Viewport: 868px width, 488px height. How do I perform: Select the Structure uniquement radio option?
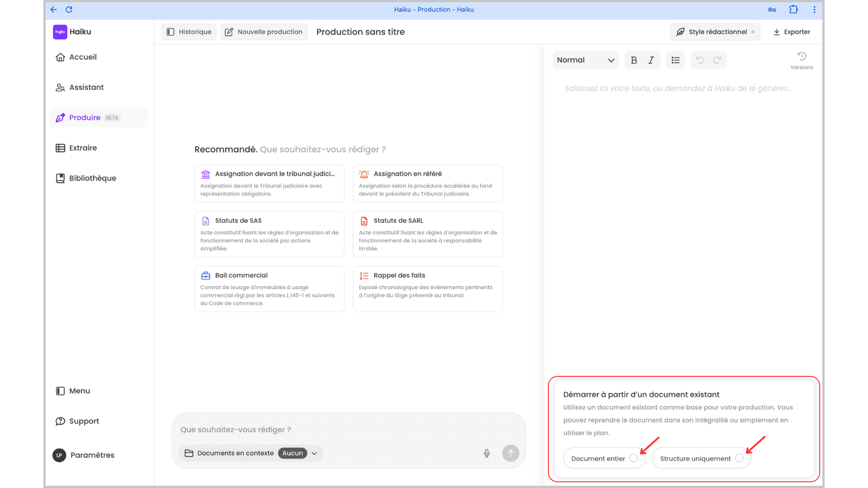click(x=739, y=458)
